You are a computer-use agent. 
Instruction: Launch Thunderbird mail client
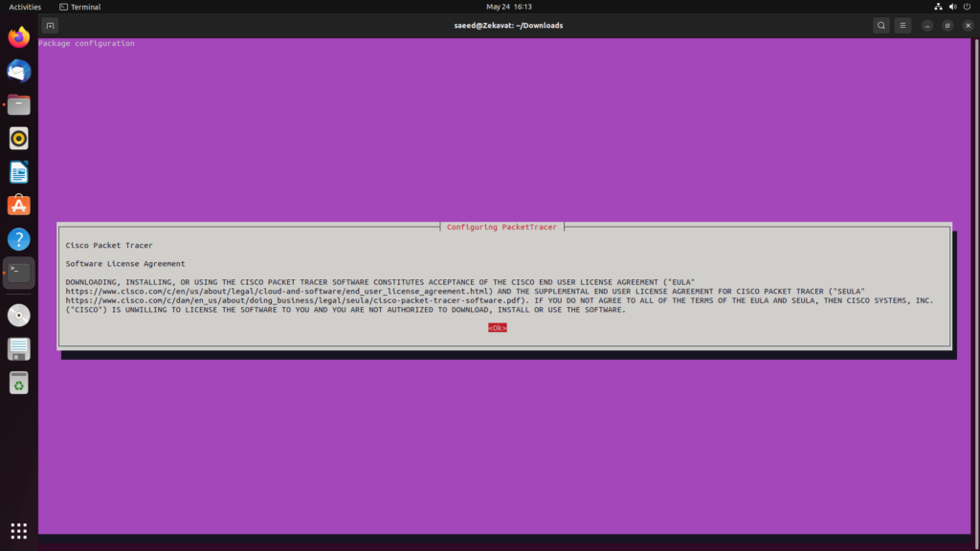19,71
